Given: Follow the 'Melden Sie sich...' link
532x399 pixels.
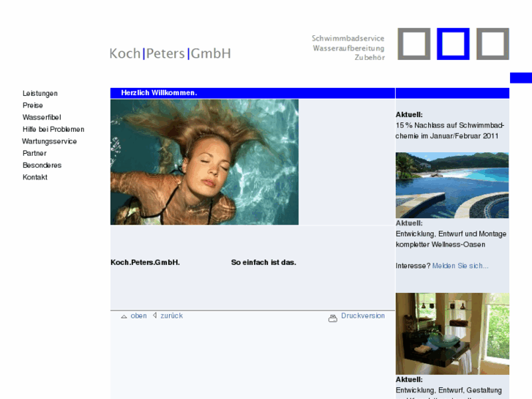Looking at the screenshot, I should click(460, 266).
